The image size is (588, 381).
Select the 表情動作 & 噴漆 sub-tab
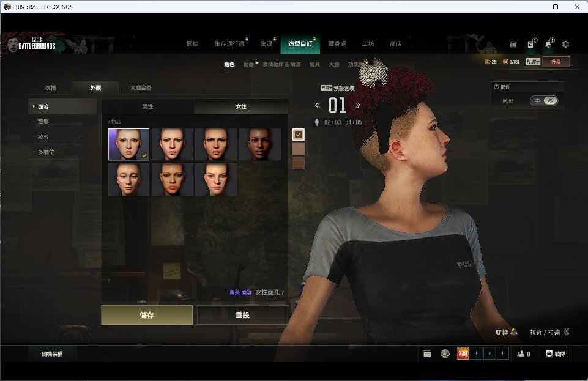[281, 64]
